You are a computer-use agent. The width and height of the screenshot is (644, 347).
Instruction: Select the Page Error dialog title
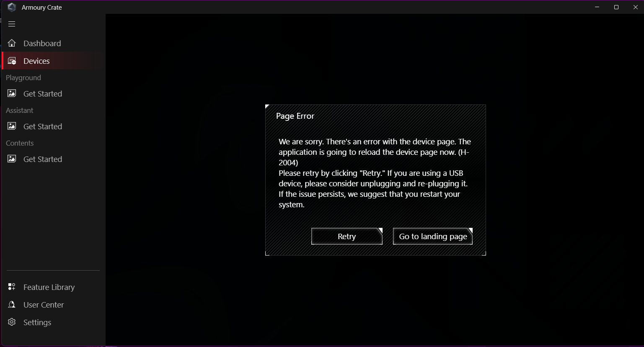295,116
